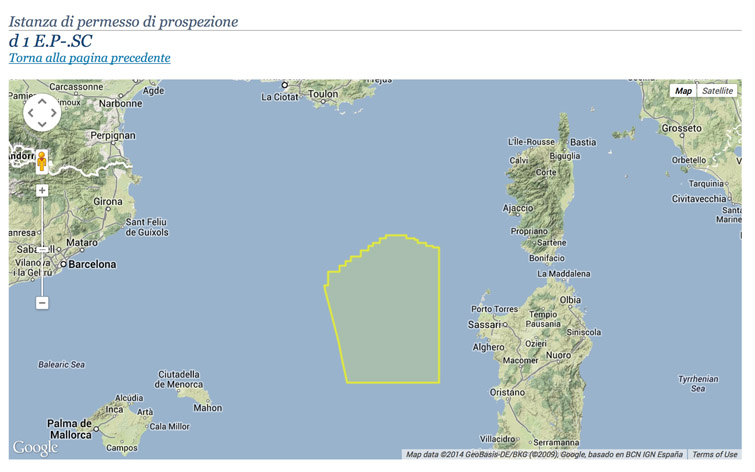Zoom in with the plus button
The height and width of the screenshot is (472, 755).
click(x=42, y=190)
